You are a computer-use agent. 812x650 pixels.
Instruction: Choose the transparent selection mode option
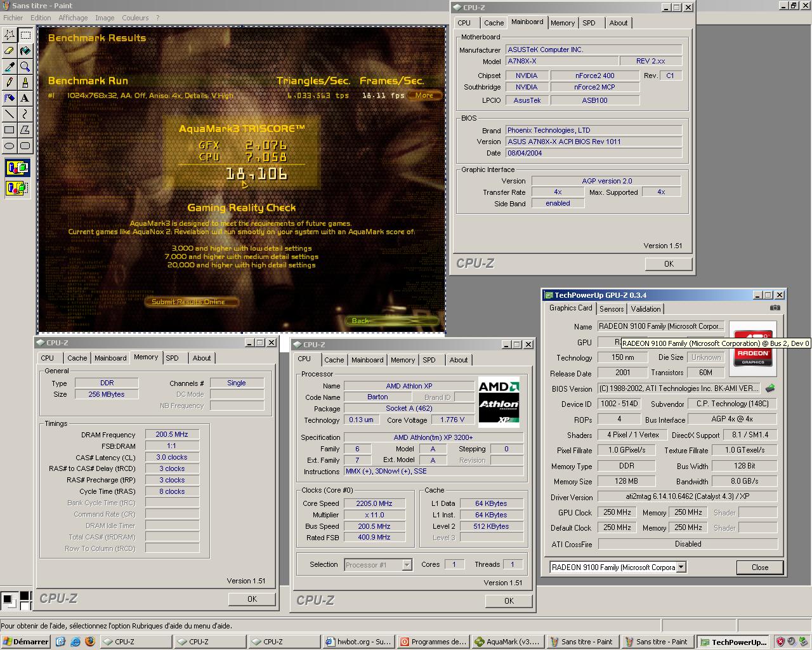coord(17,188)
